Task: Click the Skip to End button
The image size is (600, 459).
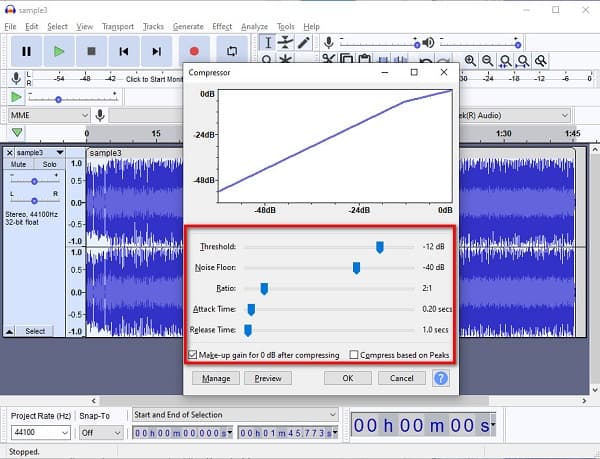Action: [156, 51]
